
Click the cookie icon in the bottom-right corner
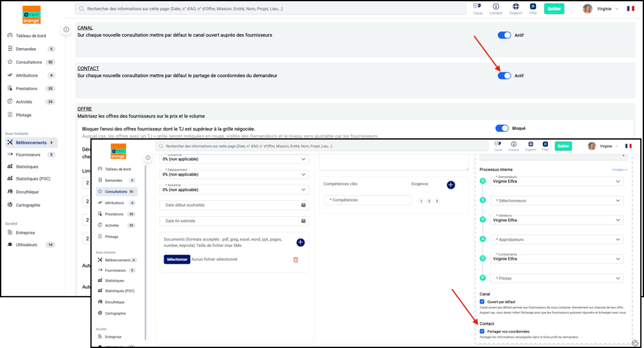pyautogui.click(x=635, y=343)
